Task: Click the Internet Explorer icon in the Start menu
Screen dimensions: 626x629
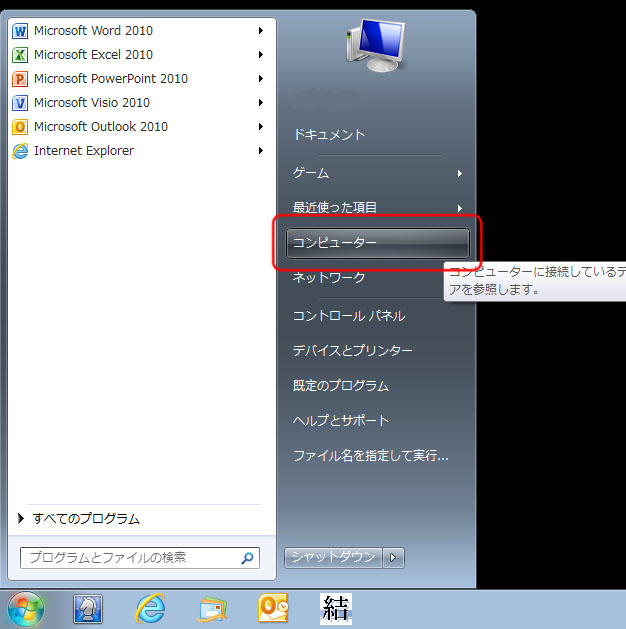Action: coord(20,151)
